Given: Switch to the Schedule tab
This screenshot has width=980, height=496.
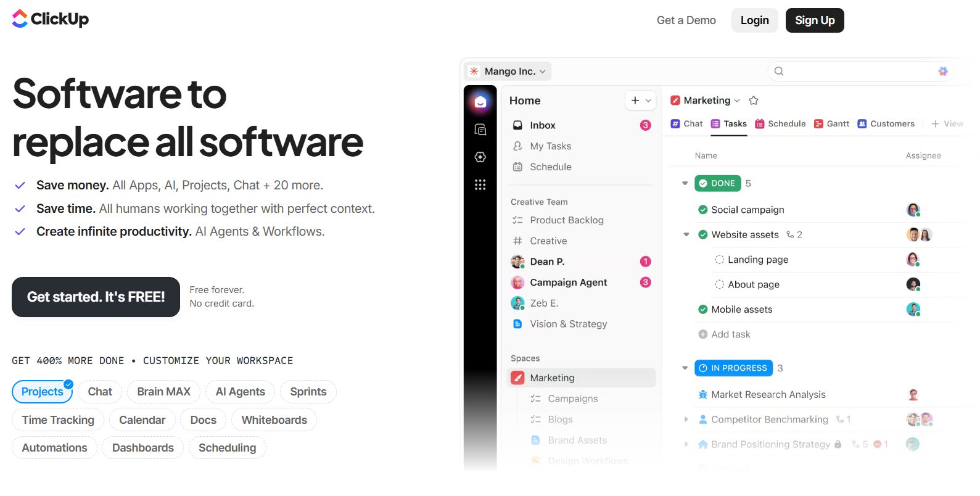Looking at the screenshot, I should pos(780,124).
